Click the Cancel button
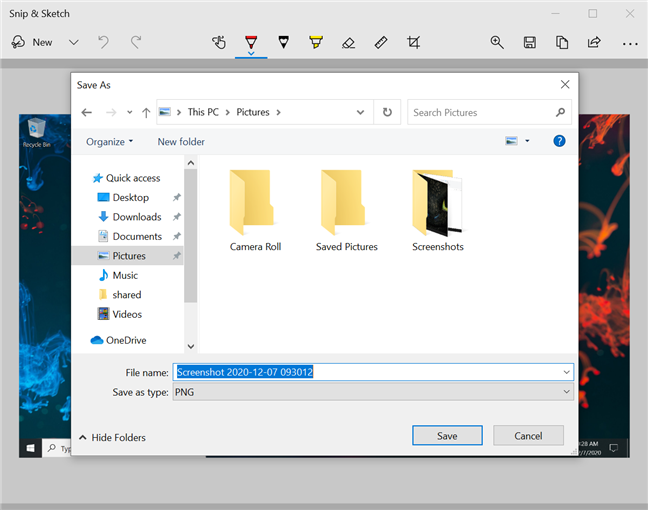This screenshot has height=510, width=648. [528, 436]
